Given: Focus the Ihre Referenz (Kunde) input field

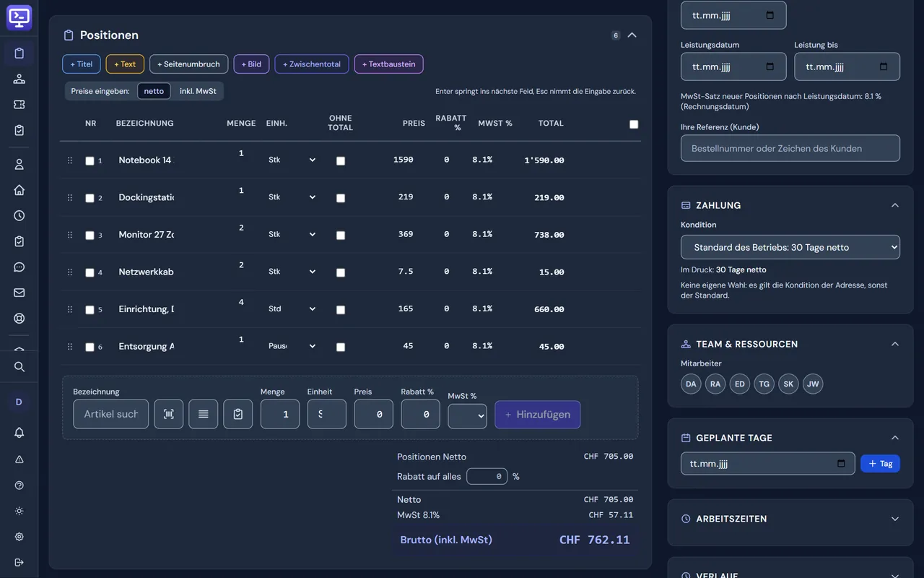Looking at the screenshot, I should click(790, 148).
